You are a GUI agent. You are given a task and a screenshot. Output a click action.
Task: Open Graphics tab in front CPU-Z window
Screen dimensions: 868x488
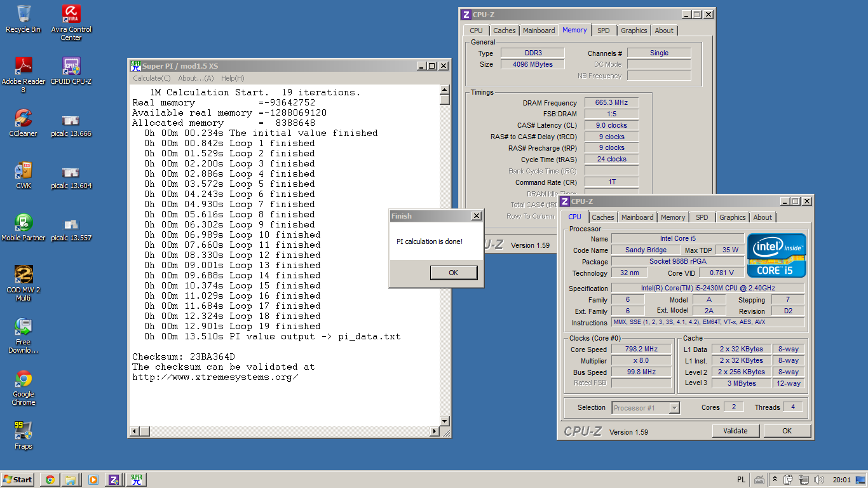tap(733, 217)
